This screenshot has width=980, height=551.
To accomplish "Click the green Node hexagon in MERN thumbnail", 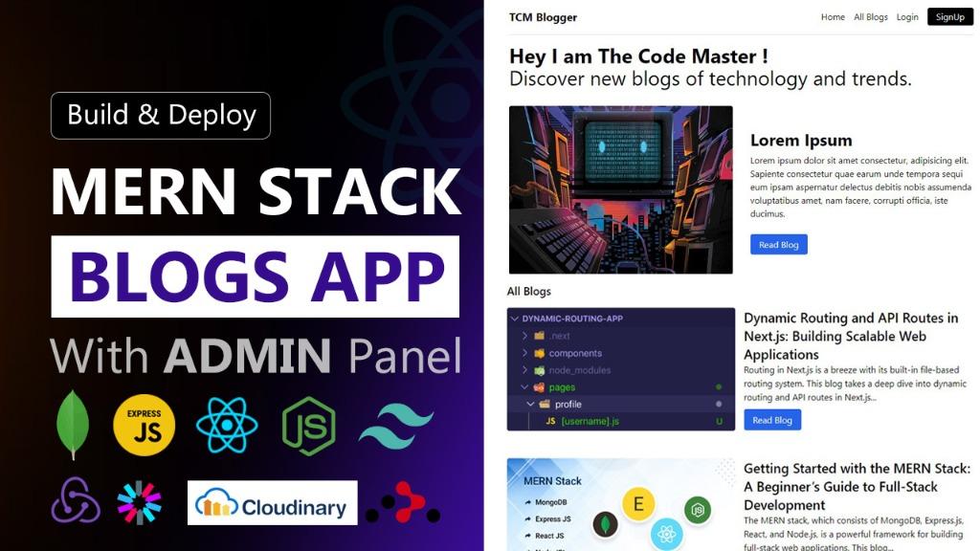I will 698,511.
